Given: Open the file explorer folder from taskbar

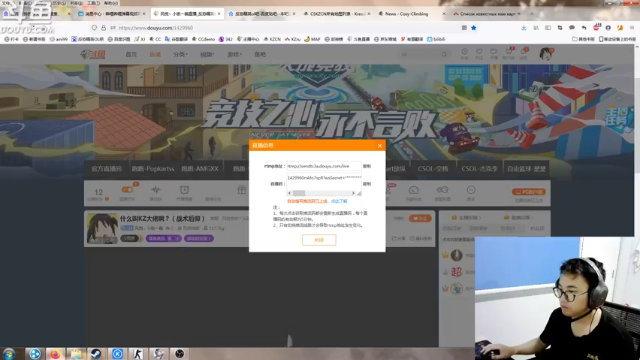Looking at the screenshot, I should pos(76,354).
